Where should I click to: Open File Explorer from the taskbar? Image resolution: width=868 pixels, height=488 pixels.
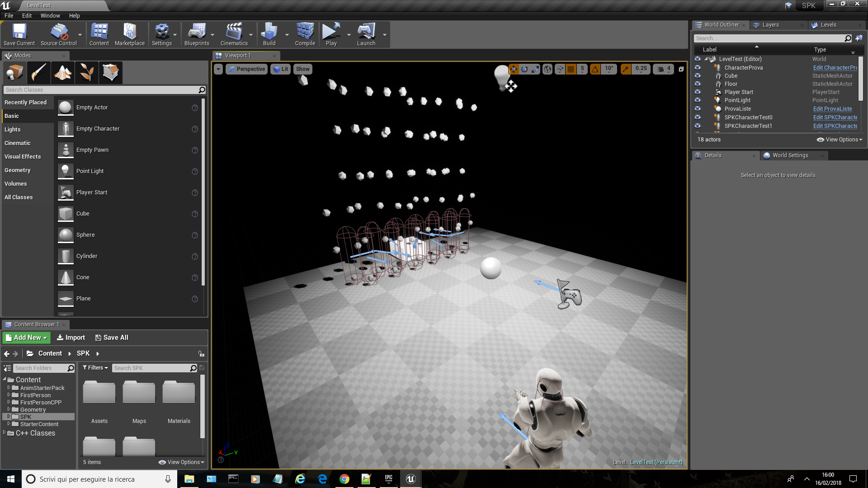(x=189, y=479)
